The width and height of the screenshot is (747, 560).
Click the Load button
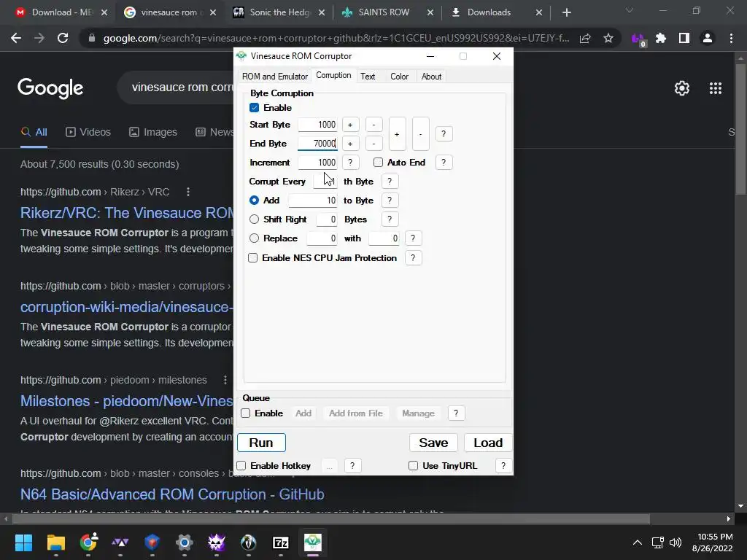coord(488,443)
